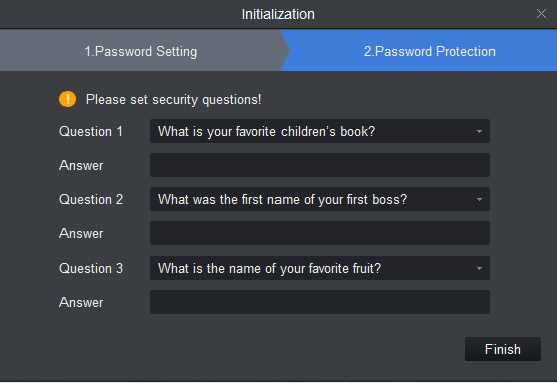Click the orange warning exclamation icon
This screenshot has height=383, width=557.
pyautogui.click(x=67, y=99)
